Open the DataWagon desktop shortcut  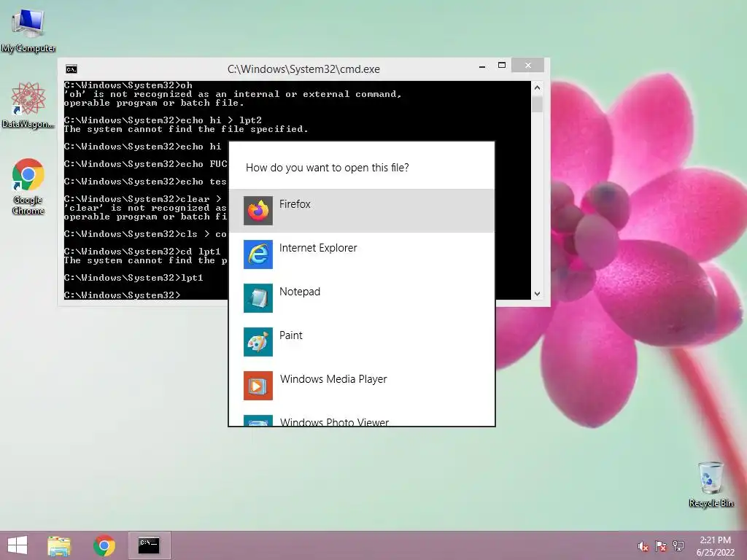[x=28, y=105]
